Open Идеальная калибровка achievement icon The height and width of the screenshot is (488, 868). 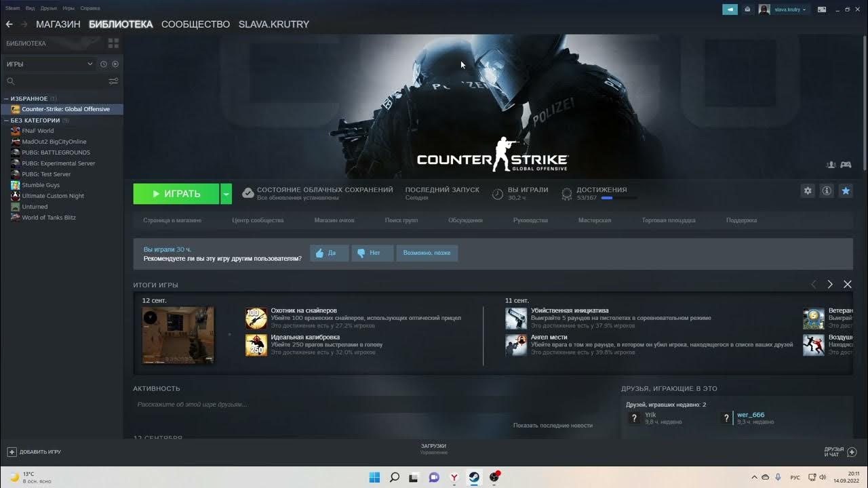pyautogui.click(x=256, y=345)
